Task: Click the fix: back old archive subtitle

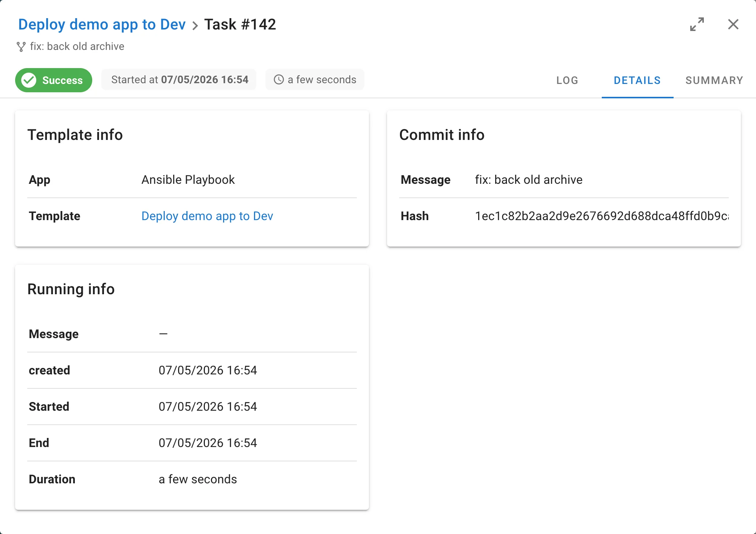Action: tap(77, 47)
